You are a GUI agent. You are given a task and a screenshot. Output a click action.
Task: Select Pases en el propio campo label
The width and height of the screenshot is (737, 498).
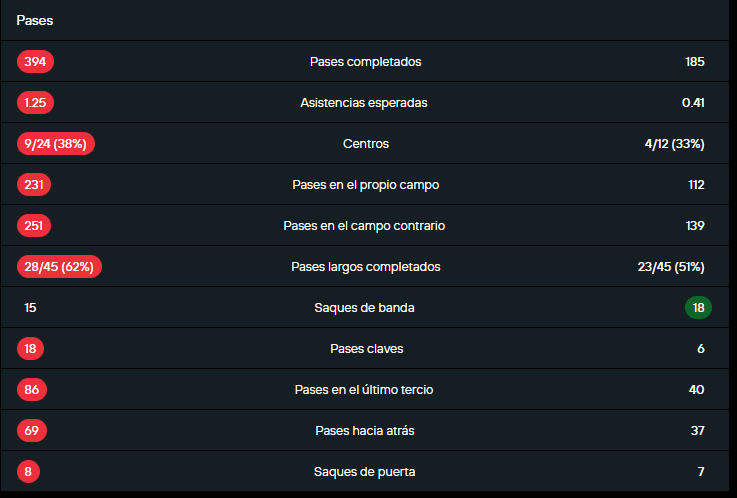coord(365,185)
